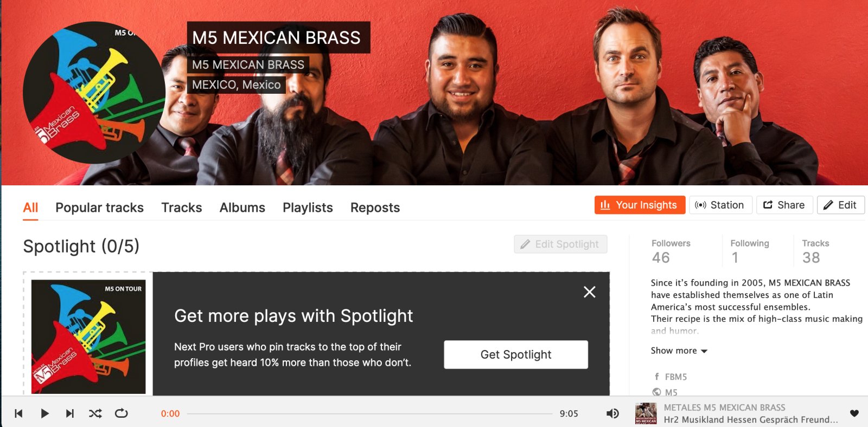Expand bio with Show more

[x=679, y=351]
